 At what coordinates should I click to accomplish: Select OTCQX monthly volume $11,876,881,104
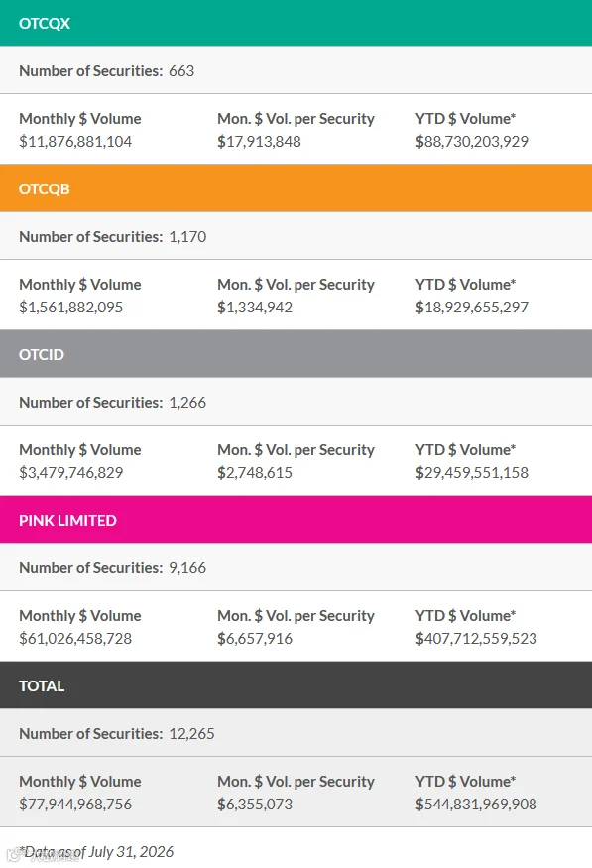point(75,142)
